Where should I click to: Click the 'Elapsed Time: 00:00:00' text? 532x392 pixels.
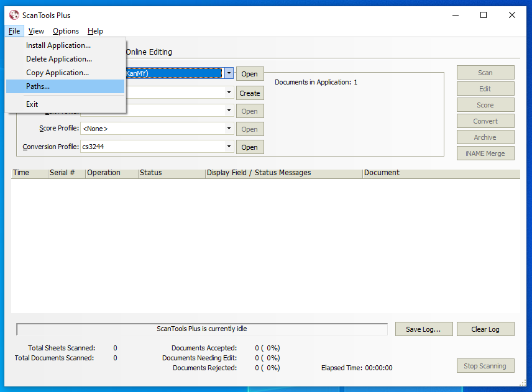tap(357, 368)
